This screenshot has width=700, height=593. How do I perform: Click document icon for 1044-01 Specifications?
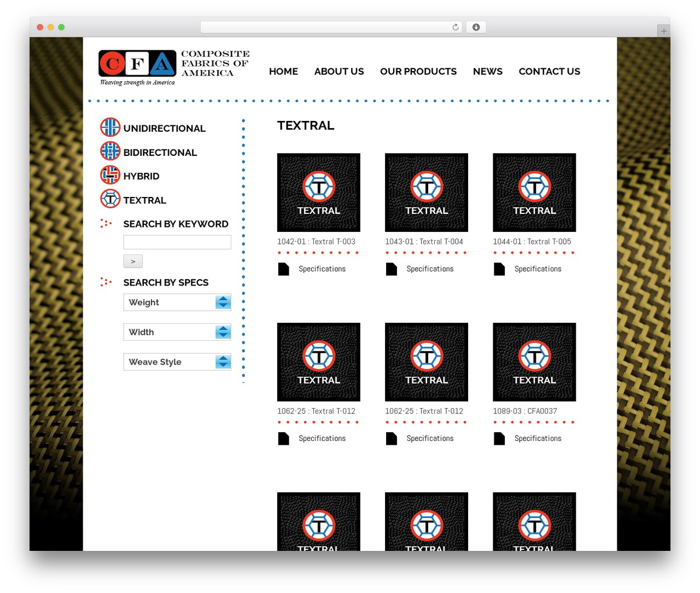499,269
